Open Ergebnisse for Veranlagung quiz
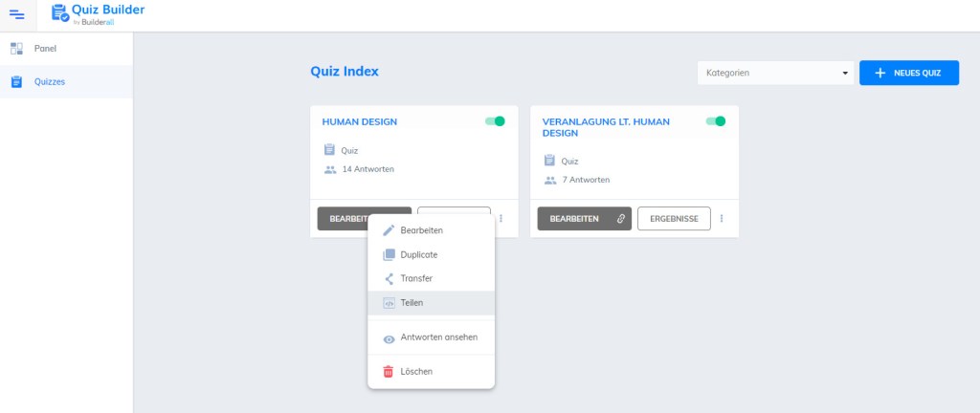Image resolution: width=980 pixels, height=413 pixels. 674,219
